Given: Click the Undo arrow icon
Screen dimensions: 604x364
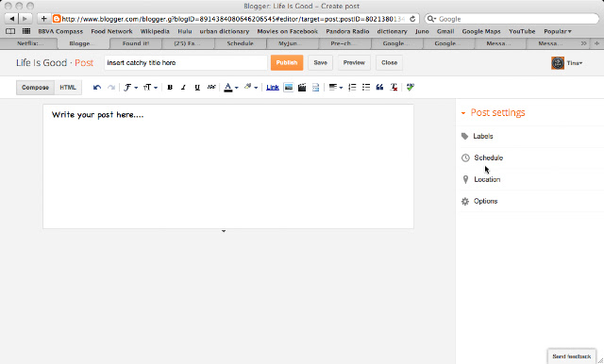Looking at the screenshot, I should coord(97,88).
